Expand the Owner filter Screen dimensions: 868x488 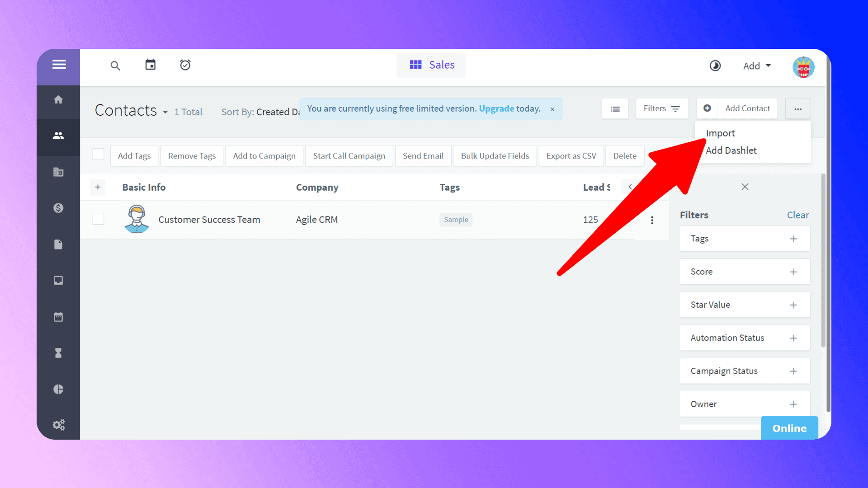point(745,404)
